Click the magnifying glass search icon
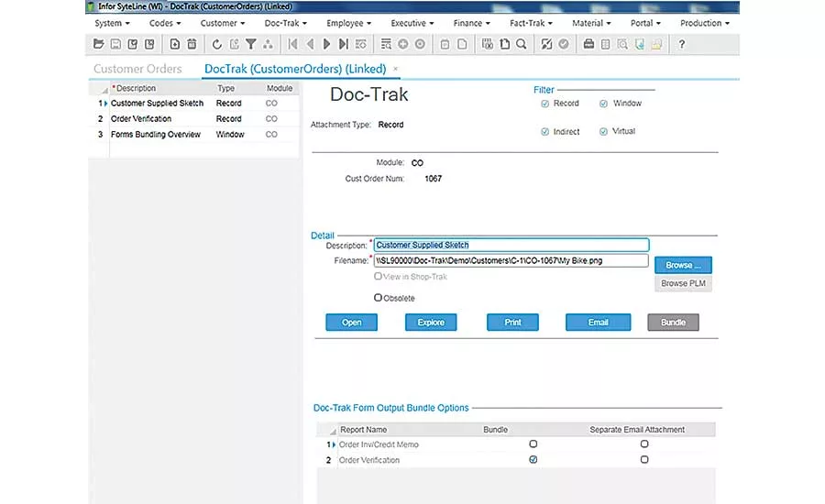825x504 pixels. tap(522, 44)
